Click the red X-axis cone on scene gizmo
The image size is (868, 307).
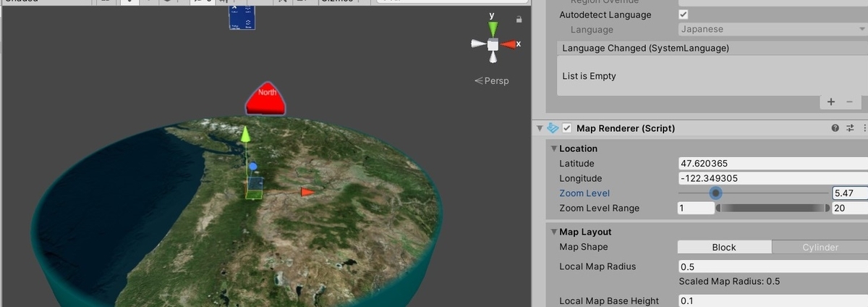tap(509, 45)
